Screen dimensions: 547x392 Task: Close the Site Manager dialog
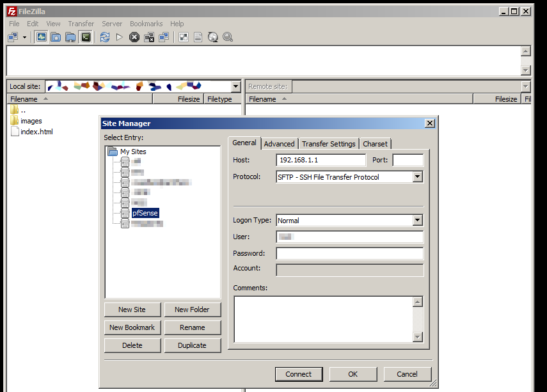pos(430,123)
